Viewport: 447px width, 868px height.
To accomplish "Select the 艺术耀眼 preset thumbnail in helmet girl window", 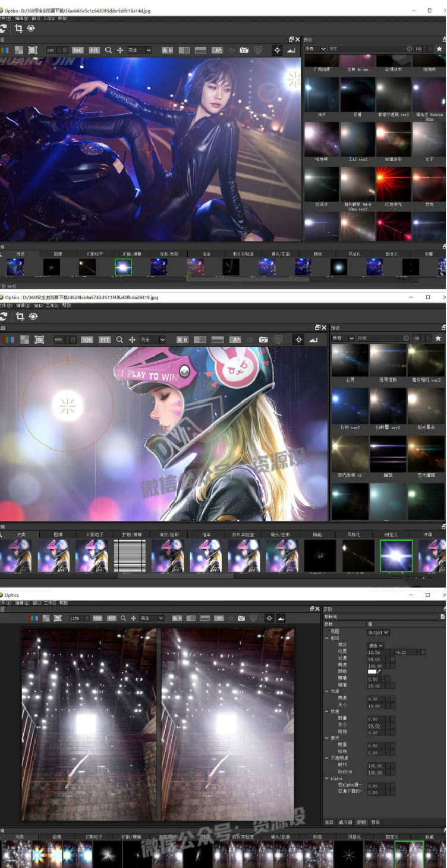I will [x=426, y=454].
